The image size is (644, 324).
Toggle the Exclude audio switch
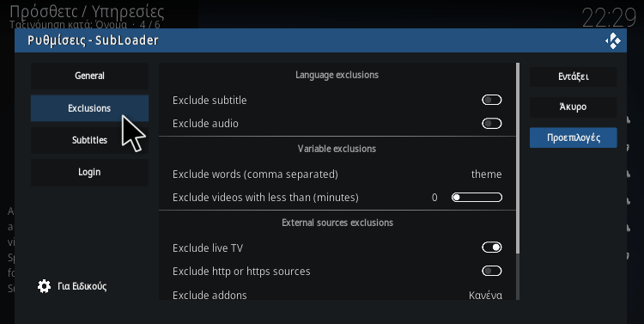click(x=492, y=124)
